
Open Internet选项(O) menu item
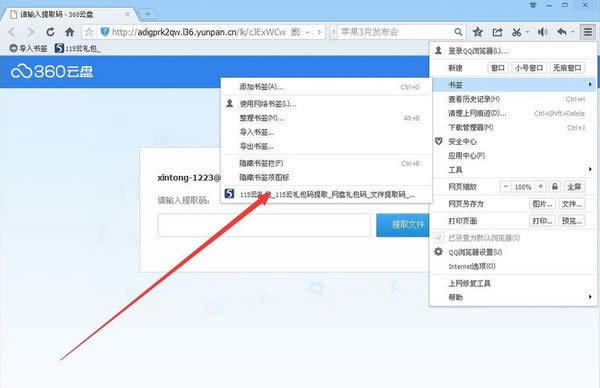[x=513, y=266]
